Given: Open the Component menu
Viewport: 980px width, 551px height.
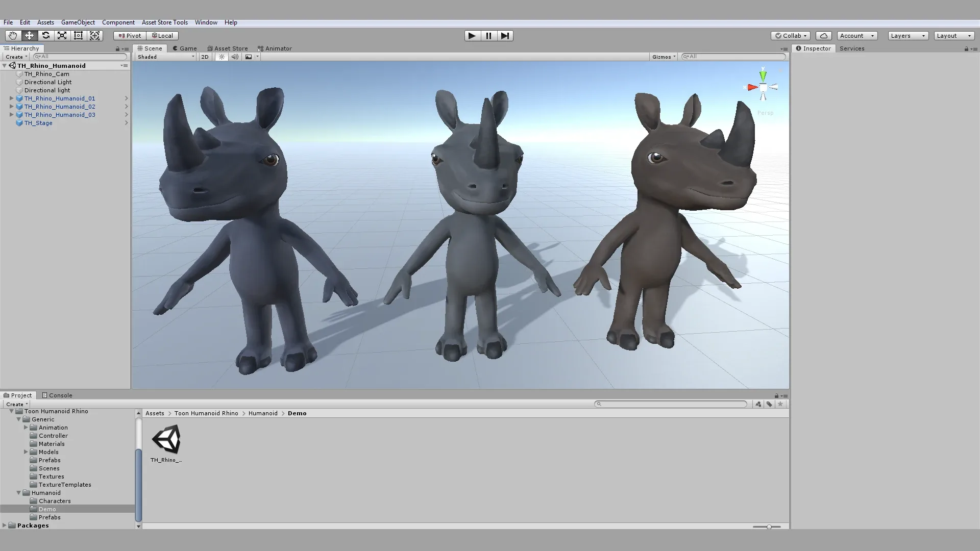Looking at the screenshot, I should coord(118,22).
